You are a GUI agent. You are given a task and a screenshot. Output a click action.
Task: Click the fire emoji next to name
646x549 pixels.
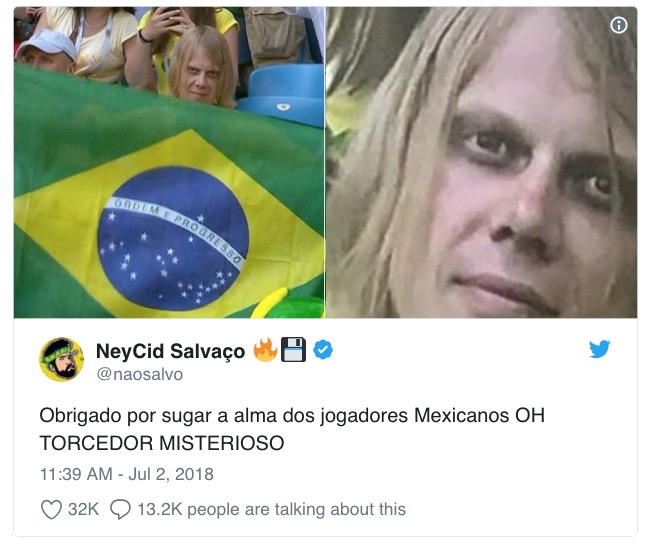point(265,350)
